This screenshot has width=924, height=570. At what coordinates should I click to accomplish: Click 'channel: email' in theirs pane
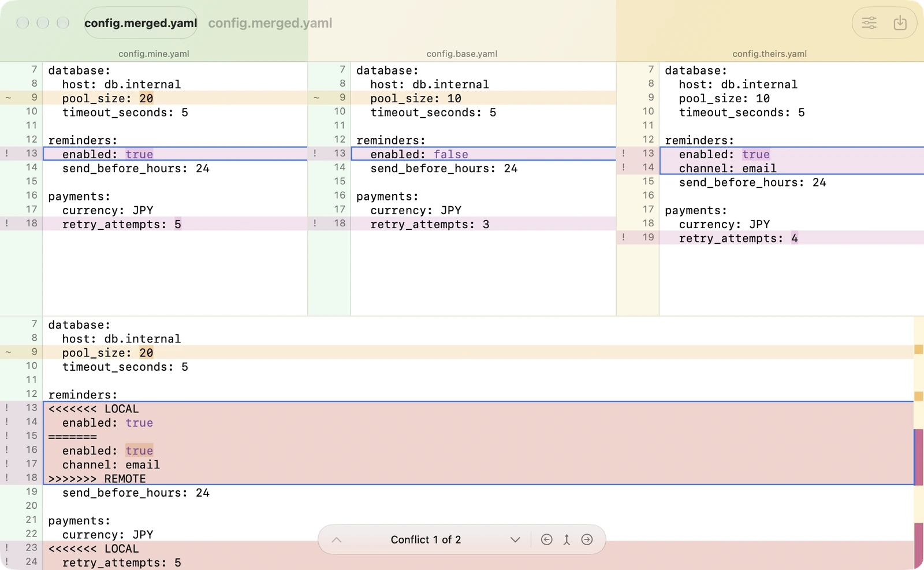(728, 168)
